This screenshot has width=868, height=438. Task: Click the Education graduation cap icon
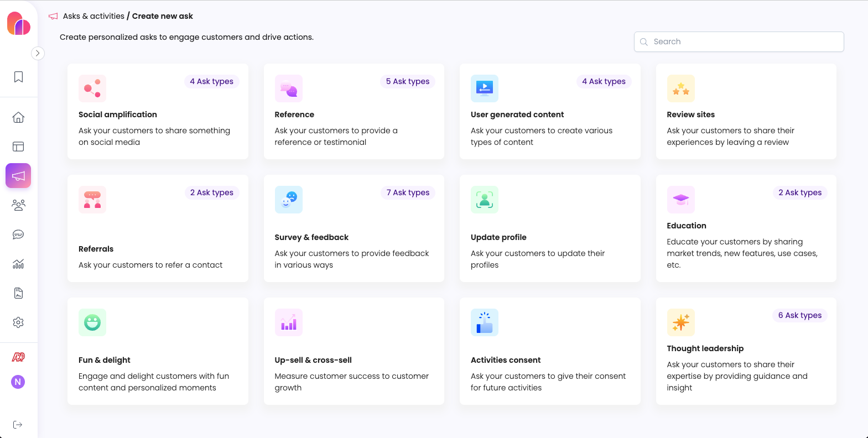681,200
